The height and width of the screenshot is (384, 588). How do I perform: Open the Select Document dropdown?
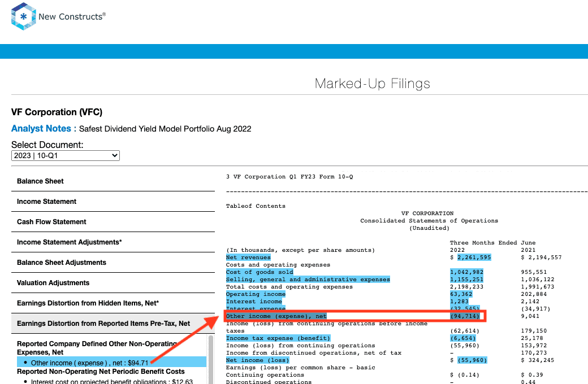(x=66, y=155)
